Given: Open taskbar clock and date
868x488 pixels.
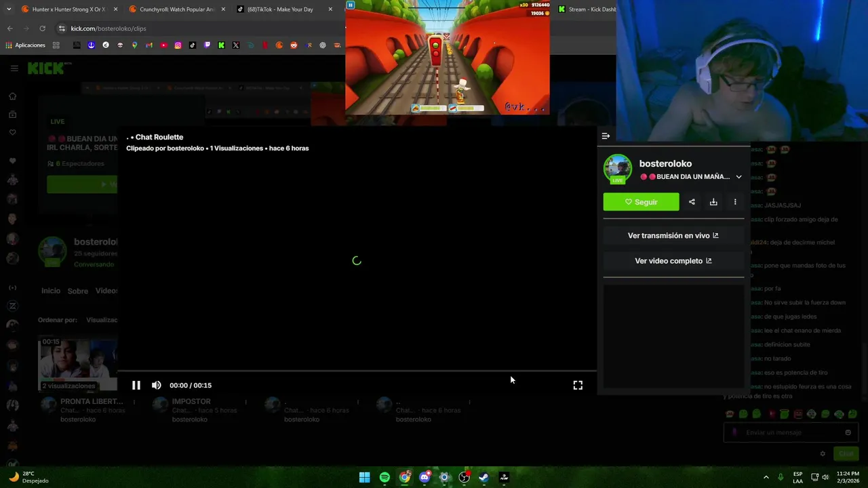Looking at the screenshot, I should (848, 477).
